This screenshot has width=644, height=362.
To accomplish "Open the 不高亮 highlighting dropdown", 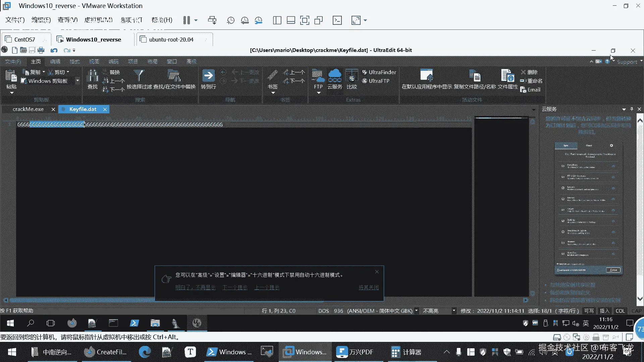I will (x=453, y=311).
